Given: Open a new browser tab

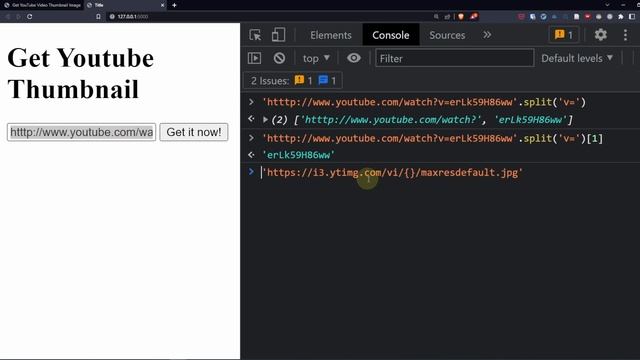Looking at the screenshot, I should pyautogui.click(x=174, y=5).
